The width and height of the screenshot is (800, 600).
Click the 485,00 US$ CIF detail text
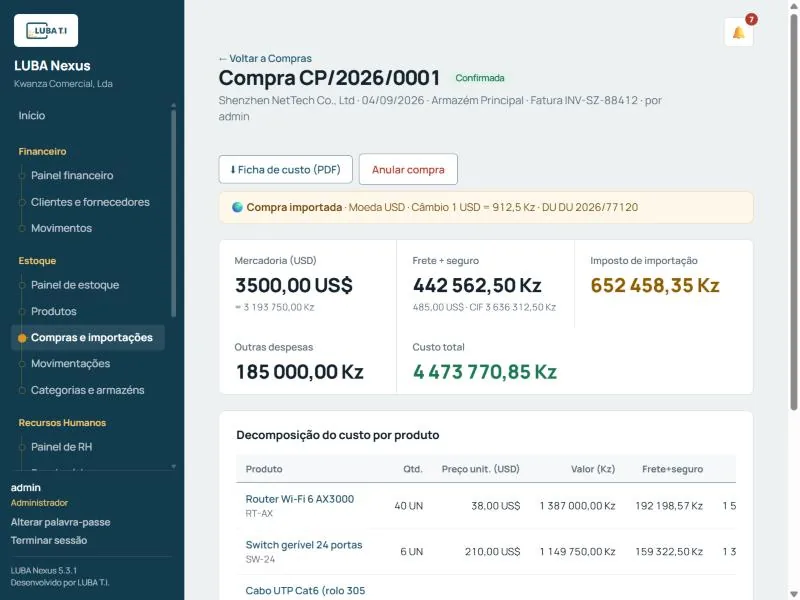(484, 308)
